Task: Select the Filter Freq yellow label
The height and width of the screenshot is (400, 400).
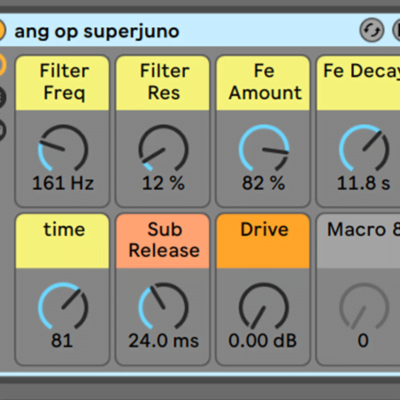Action: pos(62,83)
